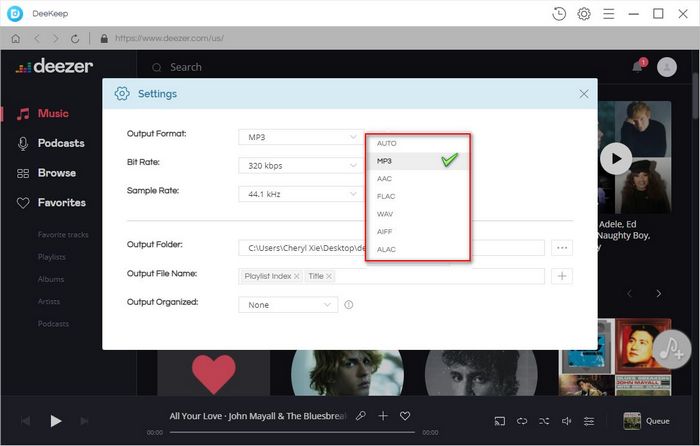Play the current track
700x446 pixels.
click(55, 421)
